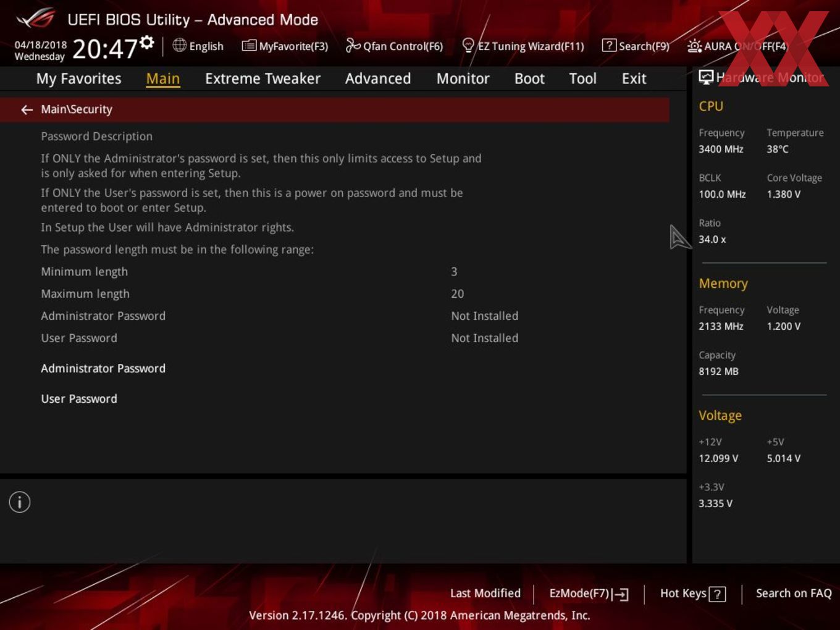The image size is (840, 630).
Task: Click the Memory section heading
Action: [723, 283]
